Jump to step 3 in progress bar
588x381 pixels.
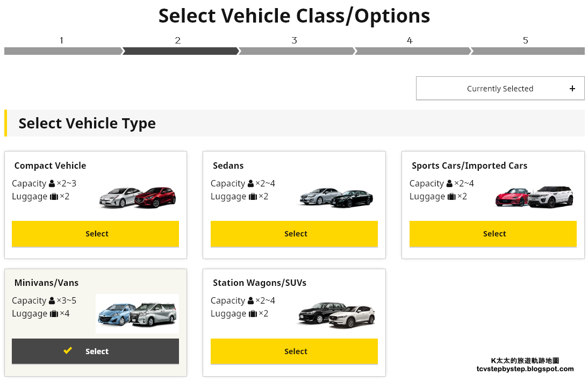pyautogui.click(x=296, y=51)
